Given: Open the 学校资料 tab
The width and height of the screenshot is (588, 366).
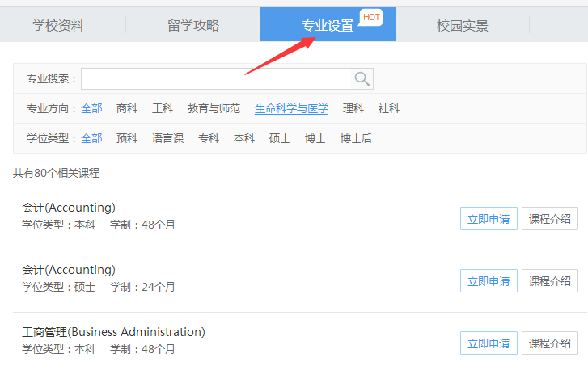Looking at the screenshot, I should pyautogui.click(x=58, y=26).
